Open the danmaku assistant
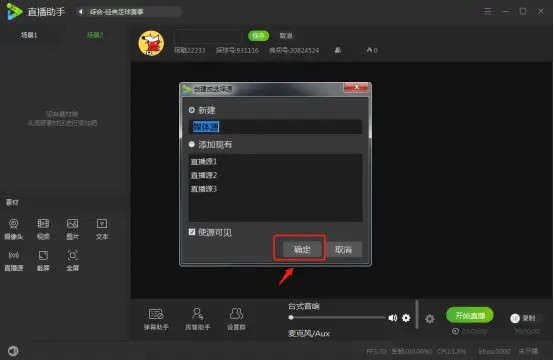 [x=156, y=319]
